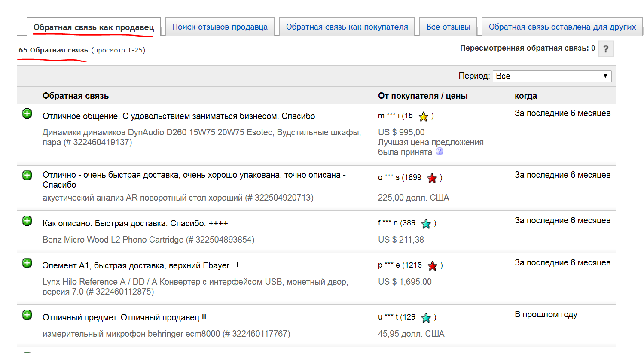This screenshot has width=644, height=353.
Task: Open 'Обратная связь оставлена для других' tab
Action: (562, 27)
